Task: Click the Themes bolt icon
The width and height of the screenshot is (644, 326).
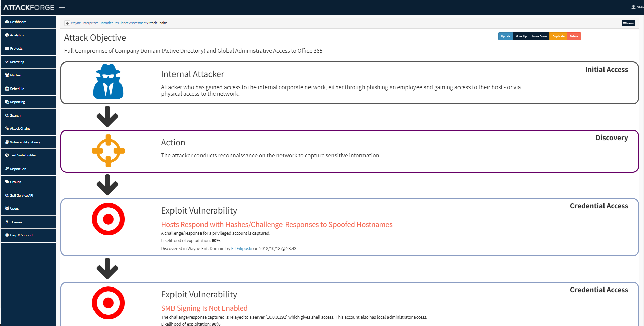Action: click(x=7, y=222)
